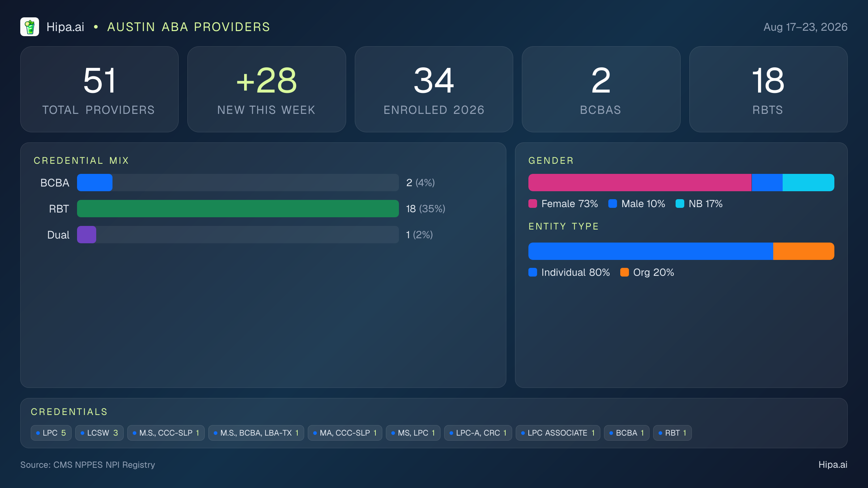Select the M.S., BCBA, LBA-TX 1 chip
The height and width of the screenshot is (488, 868).
pyautogui.click(x=256, y=433)
